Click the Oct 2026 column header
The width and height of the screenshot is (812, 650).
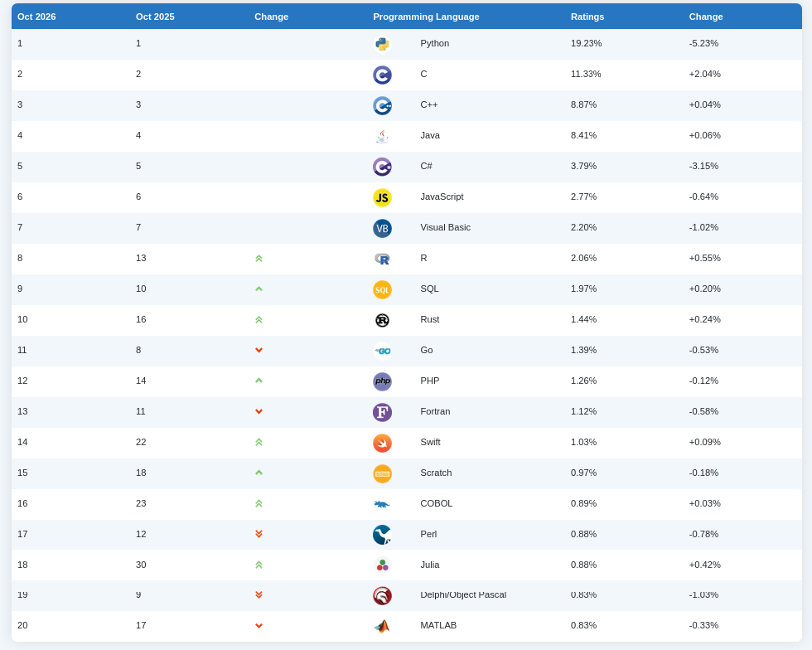coord(36,17)
